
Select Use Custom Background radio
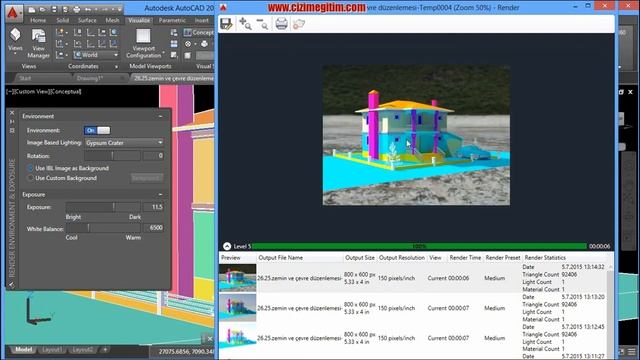pyautogui.click(x=30, y=178)
